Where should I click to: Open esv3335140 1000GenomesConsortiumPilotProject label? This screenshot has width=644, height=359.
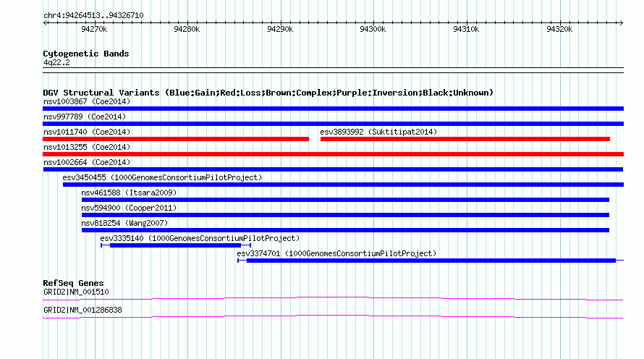[200, 238]
